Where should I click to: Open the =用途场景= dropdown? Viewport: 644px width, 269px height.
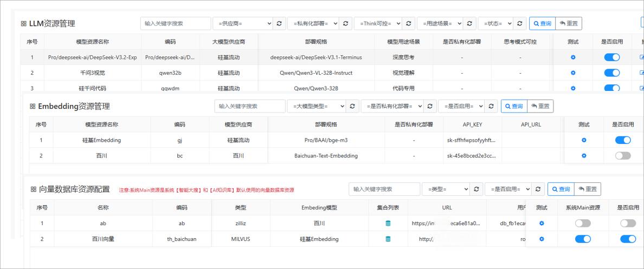(x=440, y=23)
